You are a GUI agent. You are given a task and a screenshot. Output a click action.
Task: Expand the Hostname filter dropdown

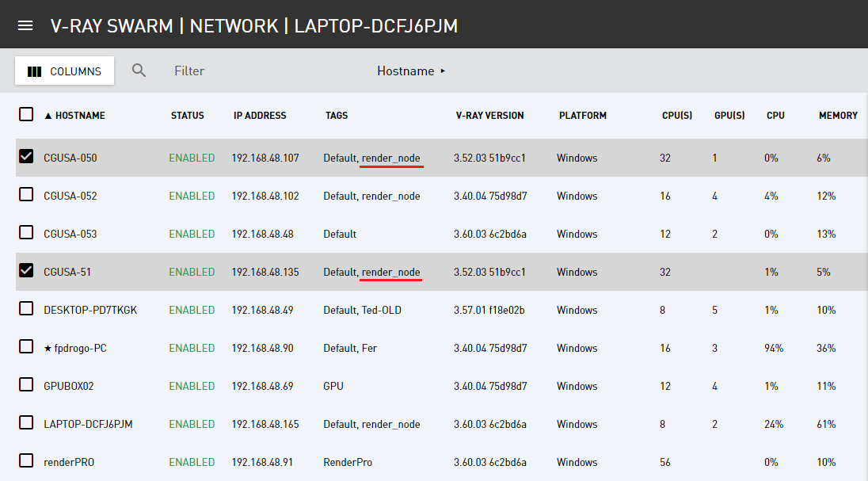[411, 71]
